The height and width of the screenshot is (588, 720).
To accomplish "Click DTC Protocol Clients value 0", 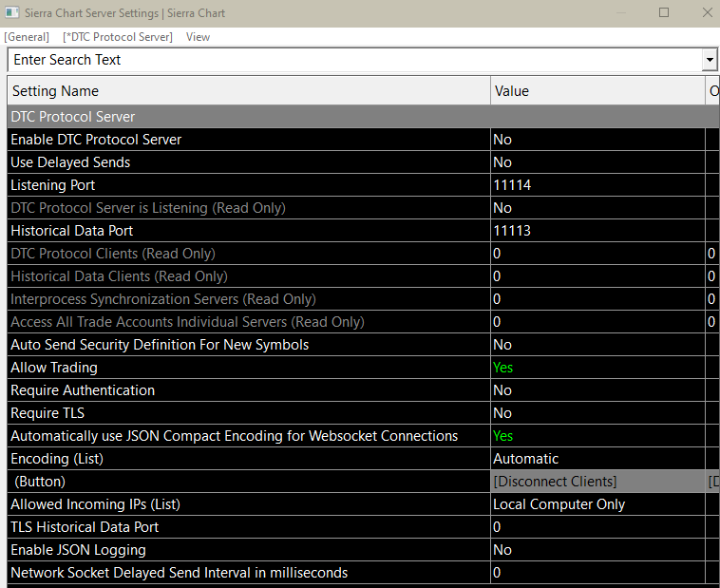I will click(597, 254).
